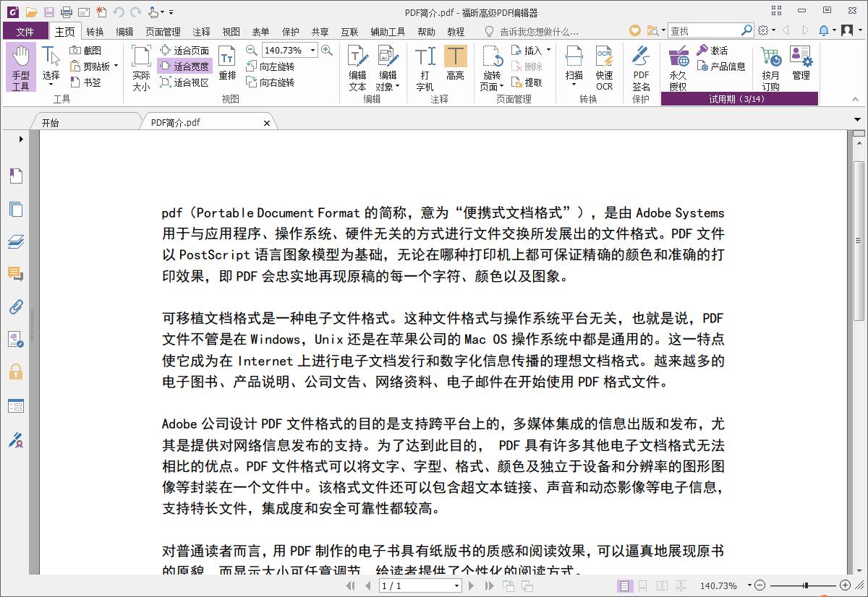Switch to the 转换 ribbon tab
The image size is (868, 597).
pyautogui.click(x=93, y=31)
